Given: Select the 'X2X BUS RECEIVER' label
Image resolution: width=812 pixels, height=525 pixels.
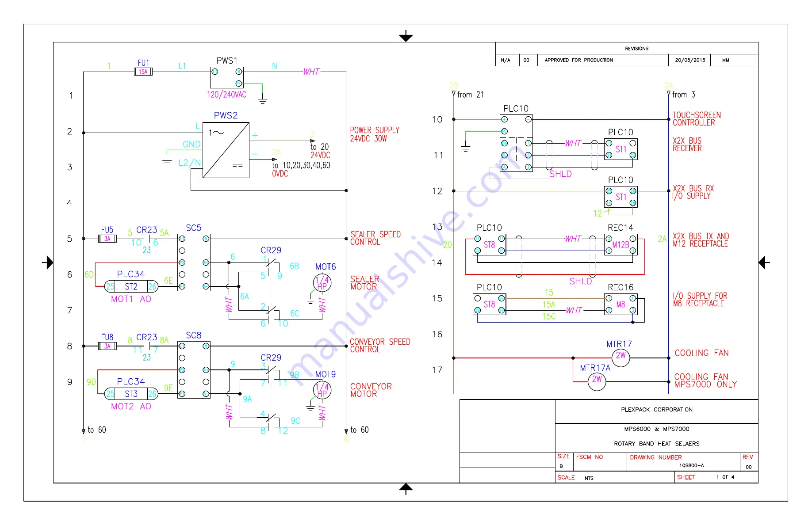Looking at the screenshot, I should pyautogui.click(x=687, y=145).
